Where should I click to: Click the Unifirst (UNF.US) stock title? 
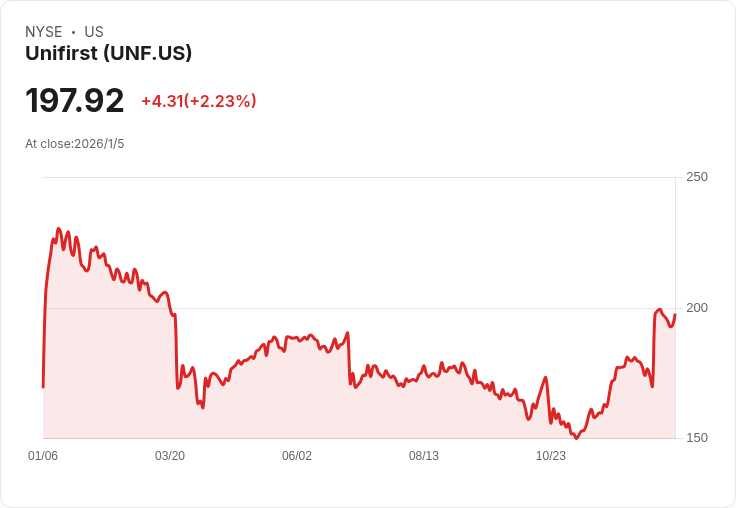click(108, 53)
